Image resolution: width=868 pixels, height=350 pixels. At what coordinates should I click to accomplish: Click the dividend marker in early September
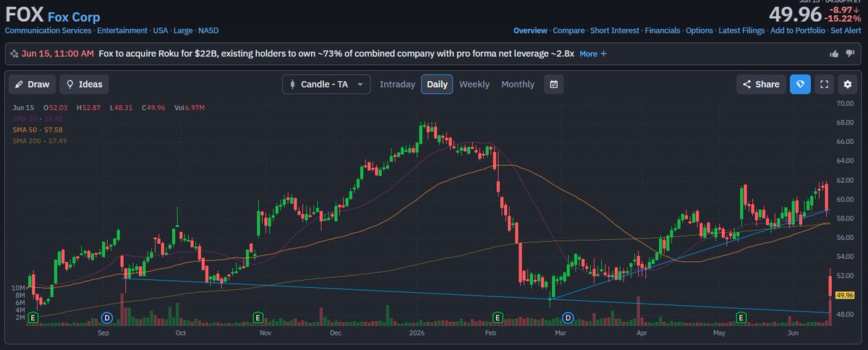pos(107,317)
